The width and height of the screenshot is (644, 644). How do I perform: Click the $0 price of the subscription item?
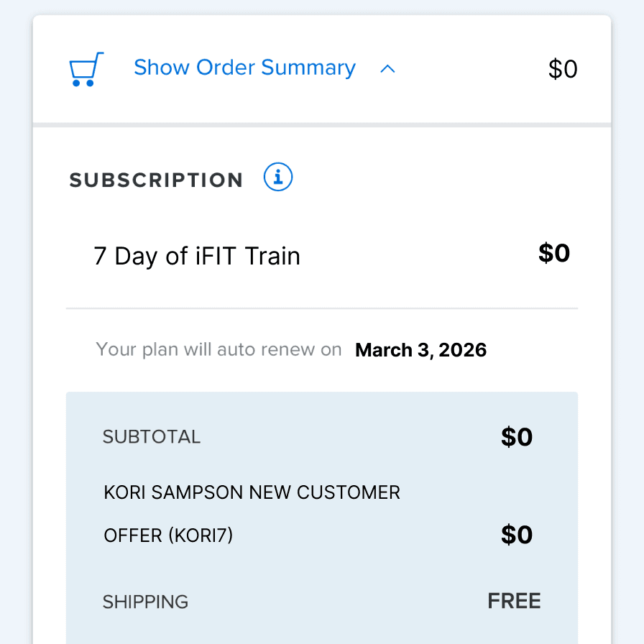pyautogui.click(x=554, y=253)
